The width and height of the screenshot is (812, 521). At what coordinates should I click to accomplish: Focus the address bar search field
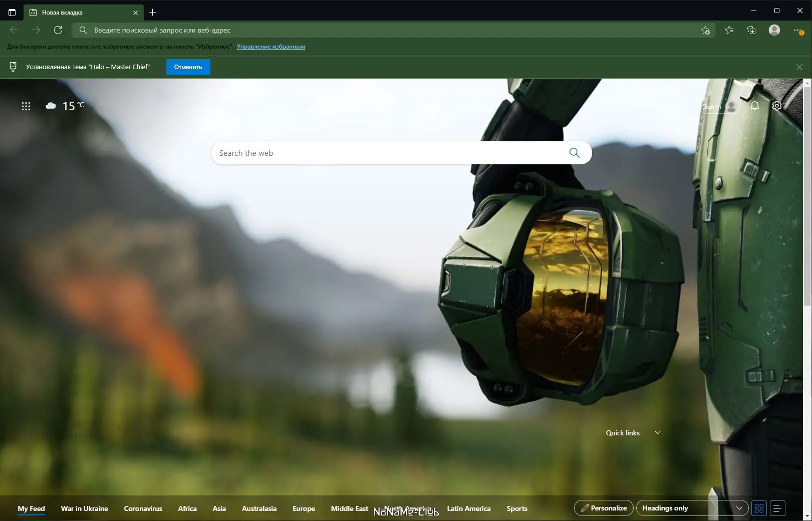(393, 30)
